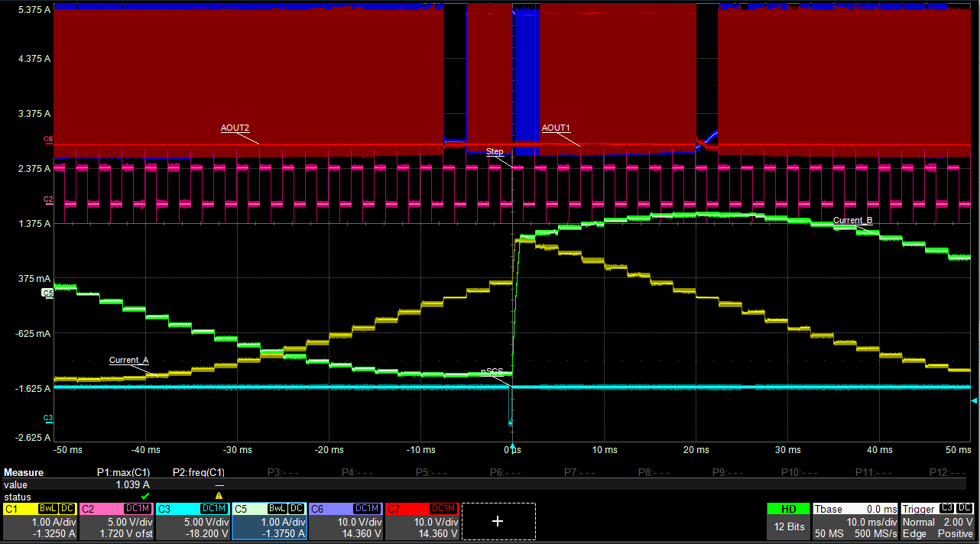
Task: Click the HD 12 Bits acquisition indicator
Action: click(788, 514)
